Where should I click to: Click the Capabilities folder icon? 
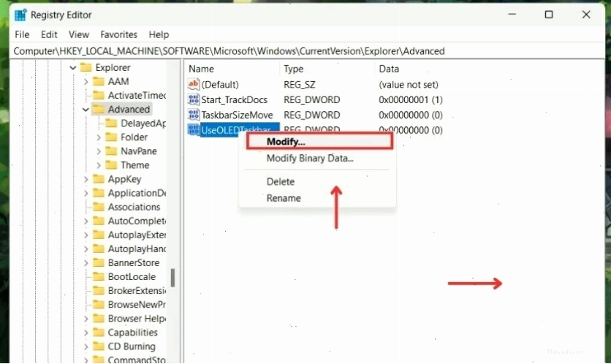[99, 333]
